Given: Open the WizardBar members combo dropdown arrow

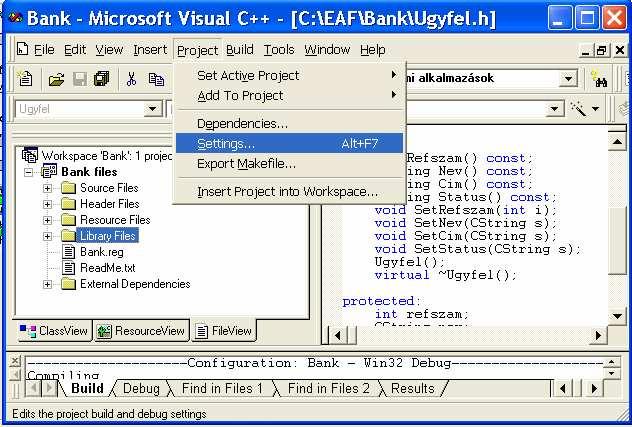Looking at the screenshot, I should pyautogui.click(x=554, y=109).
